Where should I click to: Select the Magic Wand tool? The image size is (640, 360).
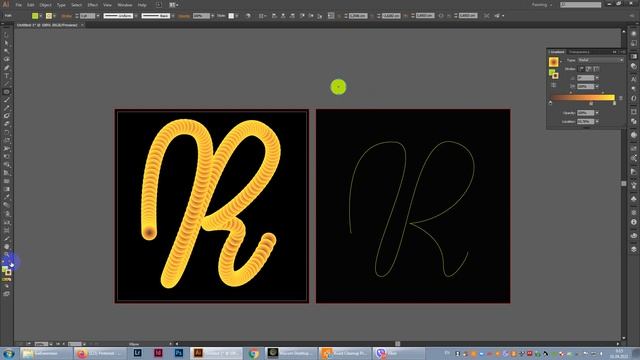point(6,51)
